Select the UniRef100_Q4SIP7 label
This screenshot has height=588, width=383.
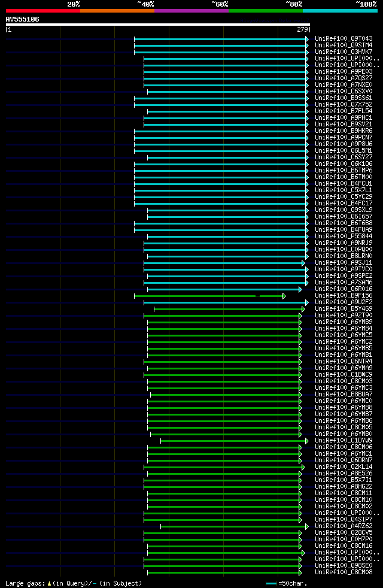pos(344,520)
